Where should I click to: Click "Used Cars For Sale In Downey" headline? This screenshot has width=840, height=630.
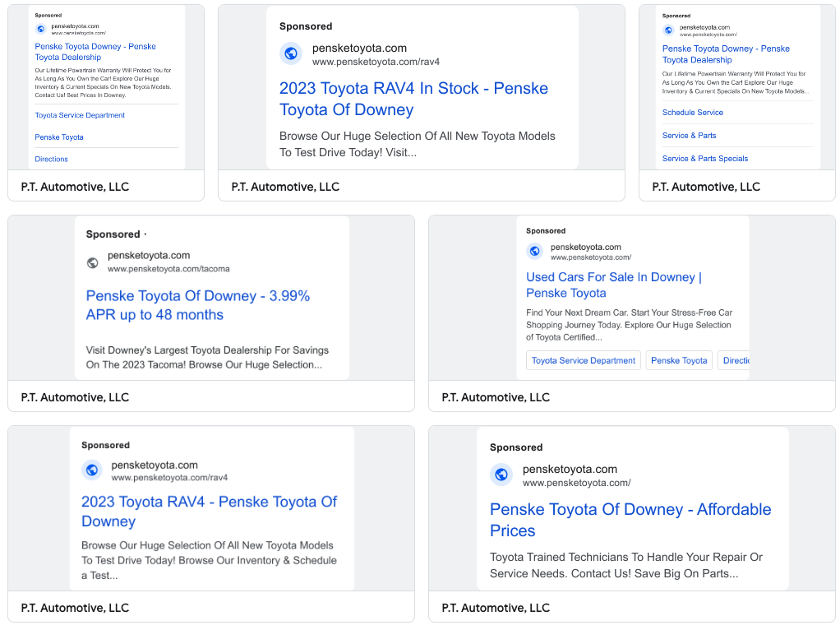[613, 285]
